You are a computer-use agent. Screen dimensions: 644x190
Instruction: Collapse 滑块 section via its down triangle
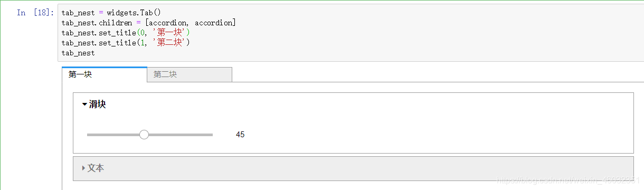(x=84, y=104)
